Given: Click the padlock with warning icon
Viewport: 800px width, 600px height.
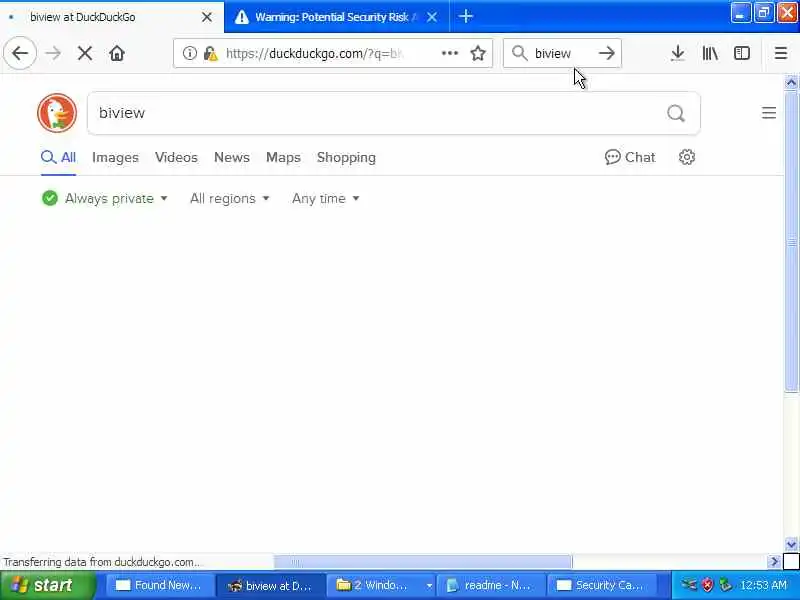Looking at the screenshot, I should [x=211, y=53].
